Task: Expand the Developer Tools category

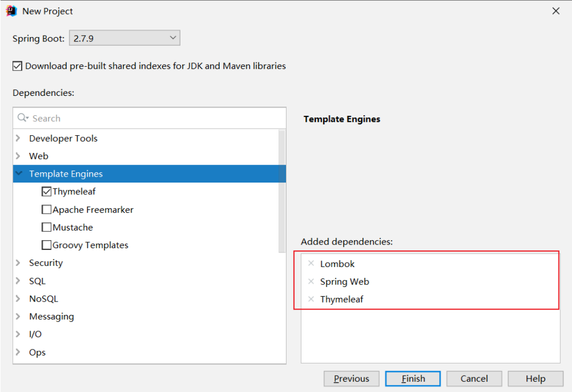Action: 18,138
